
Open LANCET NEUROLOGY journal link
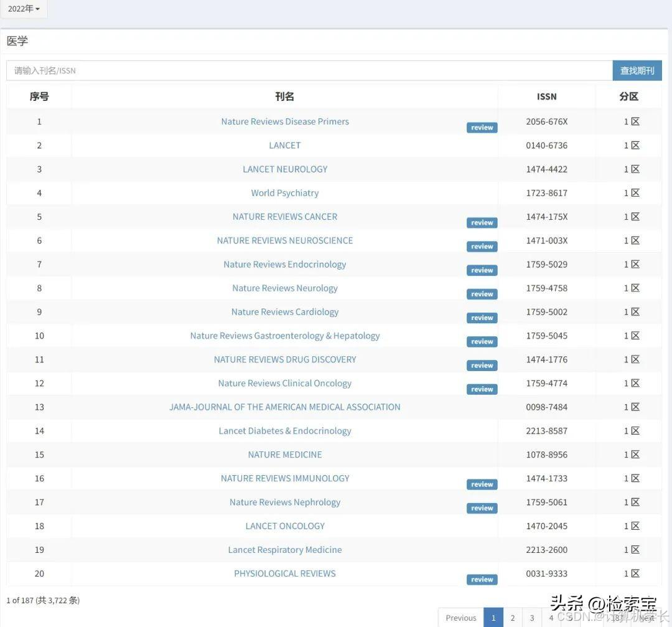coord(285,169)
